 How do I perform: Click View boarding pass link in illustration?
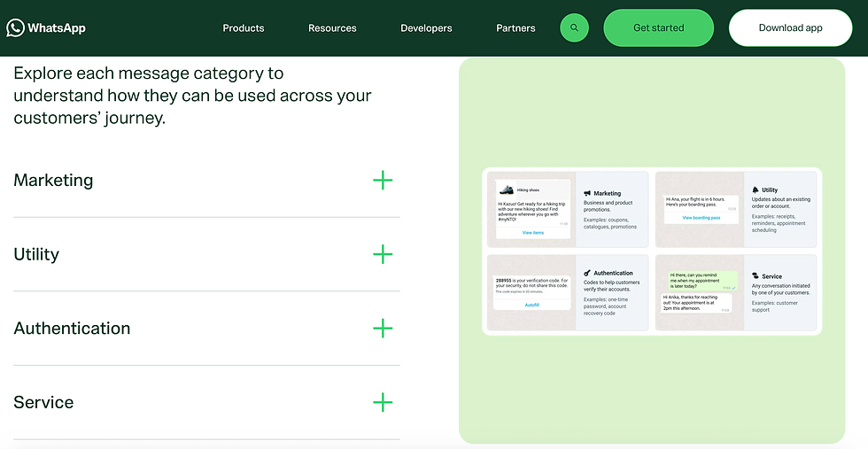(701, 218)
